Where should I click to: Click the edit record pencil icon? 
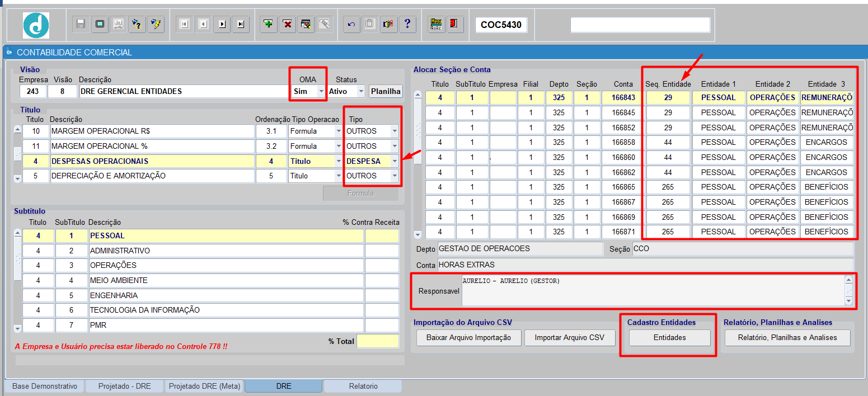306,24
